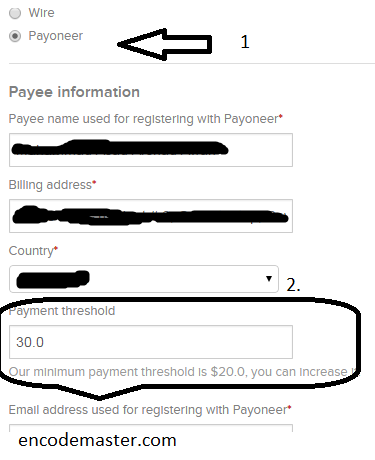Image resolution: width=375 pixels, height=460 pixels.
Task: Click the Email address Payoneer label
Action: pos(150,410)
